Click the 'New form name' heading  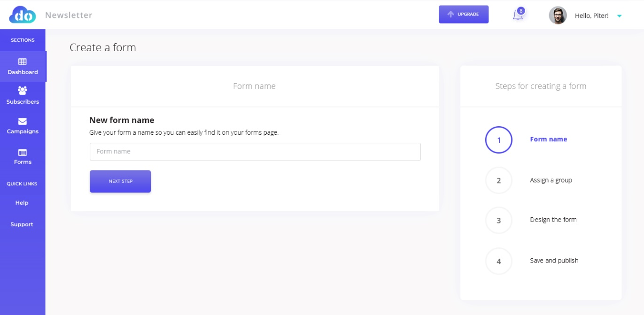[x=122, y=120]
